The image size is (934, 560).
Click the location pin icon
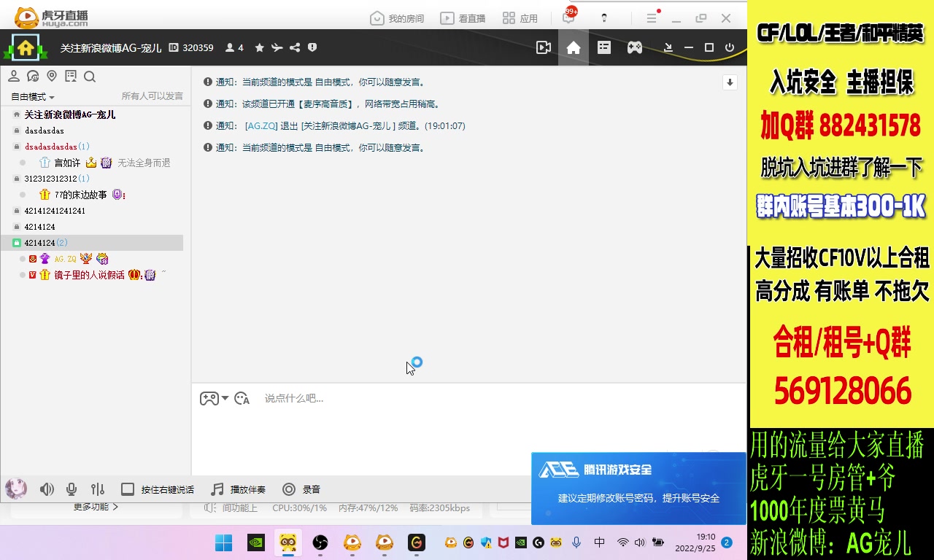pyautogui.click(x=52, y=77)
